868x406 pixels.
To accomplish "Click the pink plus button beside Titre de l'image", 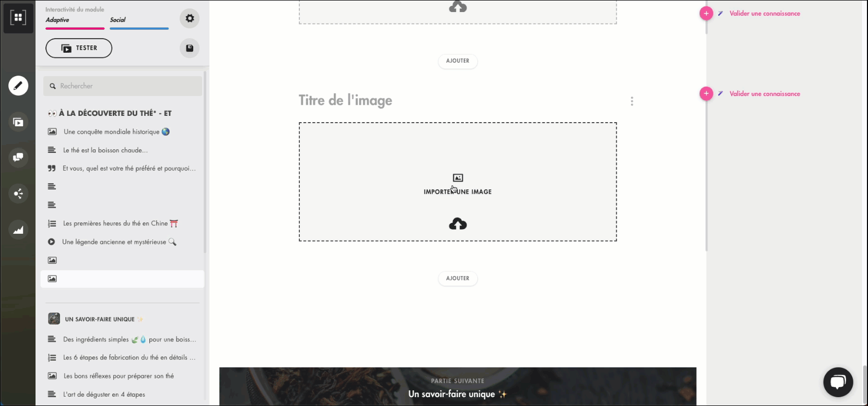I will [706, 94].
